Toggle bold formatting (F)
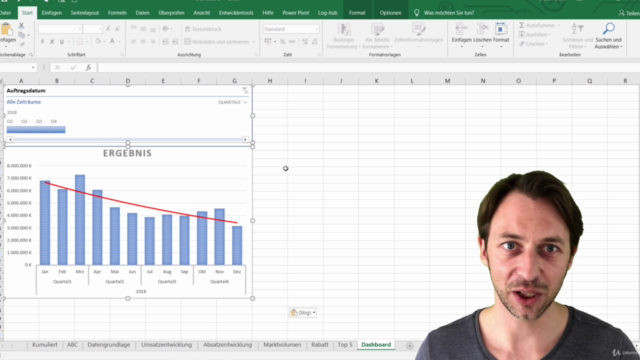Viewport: 640px width, 360px height. tap(42, 42)
